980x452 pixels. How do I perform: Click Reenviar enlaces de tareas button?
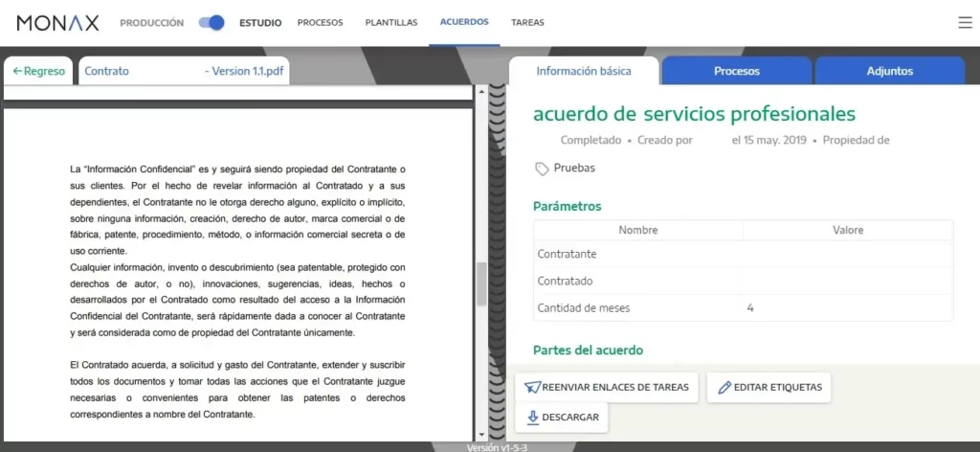[x=606, y=388]
